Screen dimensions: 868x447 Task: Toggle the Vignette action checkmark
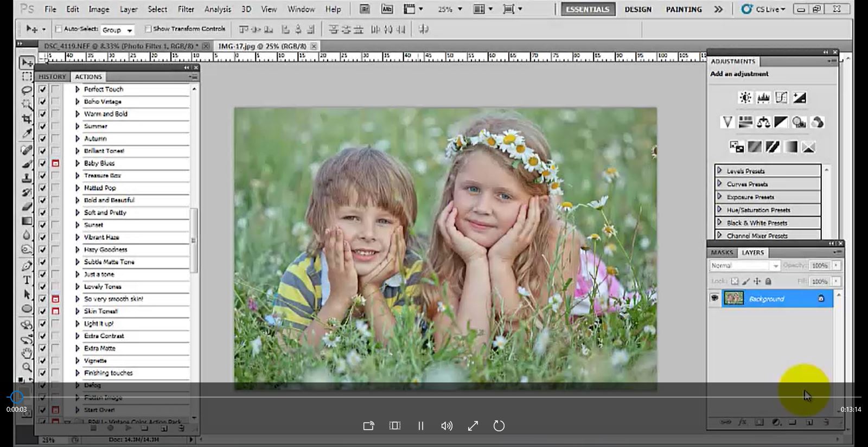[x=43, y=361]
